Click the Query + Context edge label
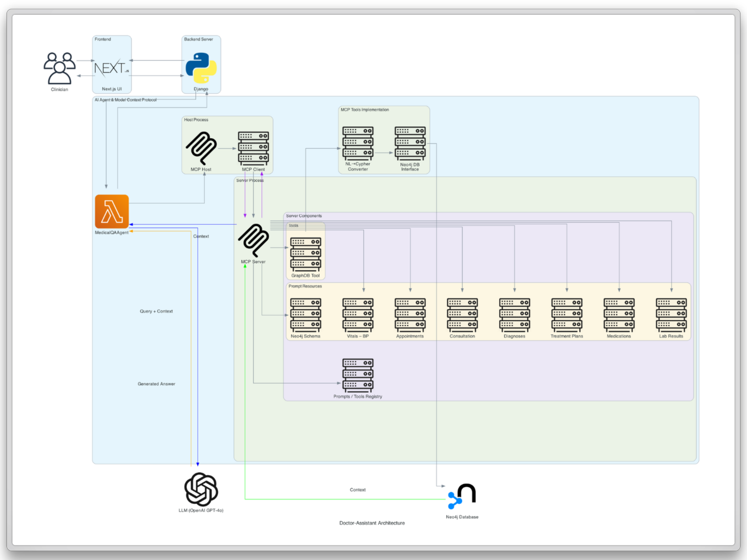The height and width of the screenshot is (560, 747). [x=156, y=311]
